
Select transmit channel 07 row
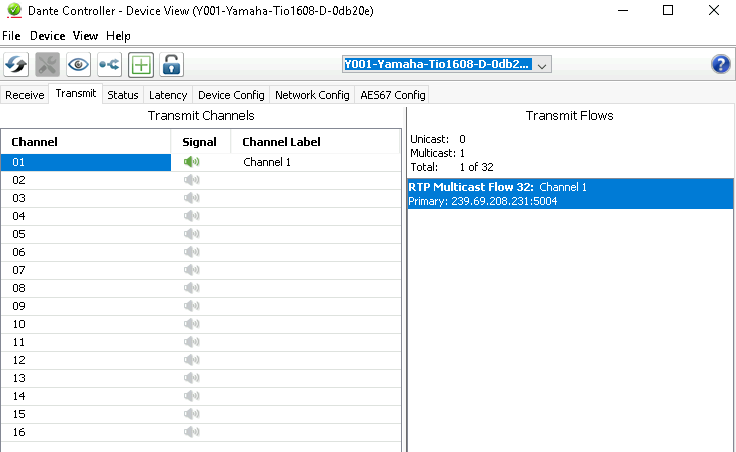(201, 270)
